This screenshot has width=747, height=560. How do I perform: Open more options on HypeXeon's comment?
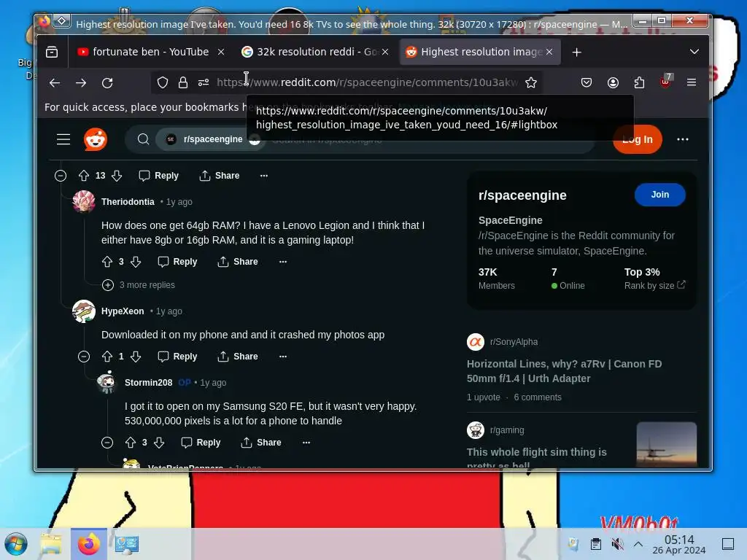point(283,356)
